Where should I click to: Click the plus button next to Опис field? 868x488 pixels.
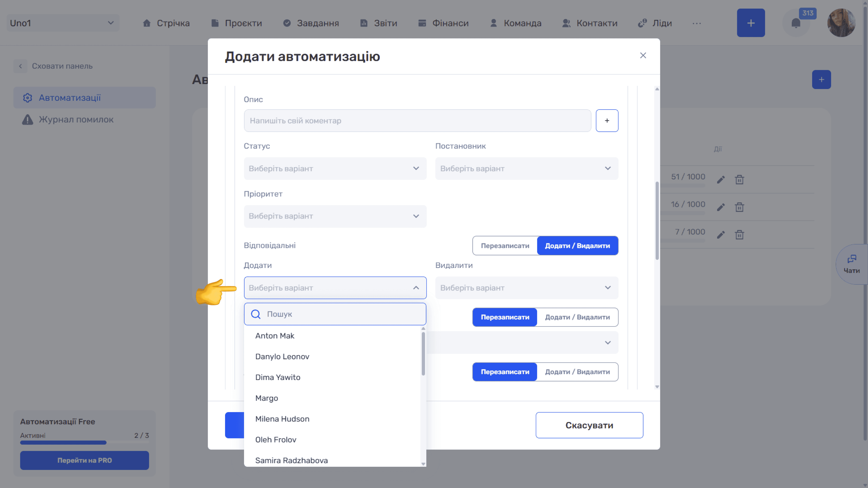click(x=607, y=120)
